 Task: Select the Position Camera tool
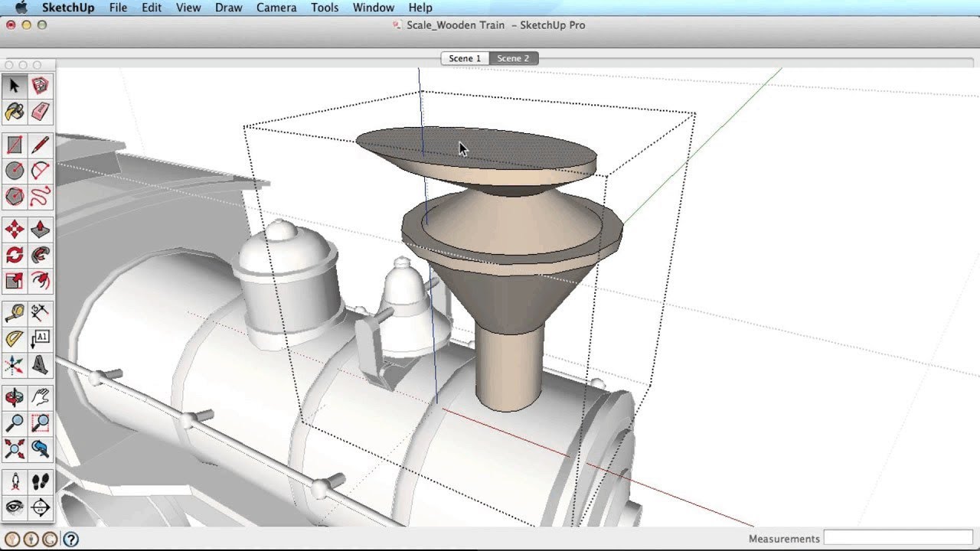(15, 481)
